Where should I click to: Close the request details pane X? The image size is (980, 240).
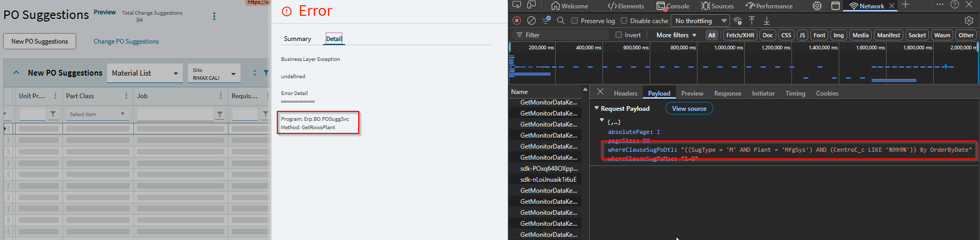600,92
